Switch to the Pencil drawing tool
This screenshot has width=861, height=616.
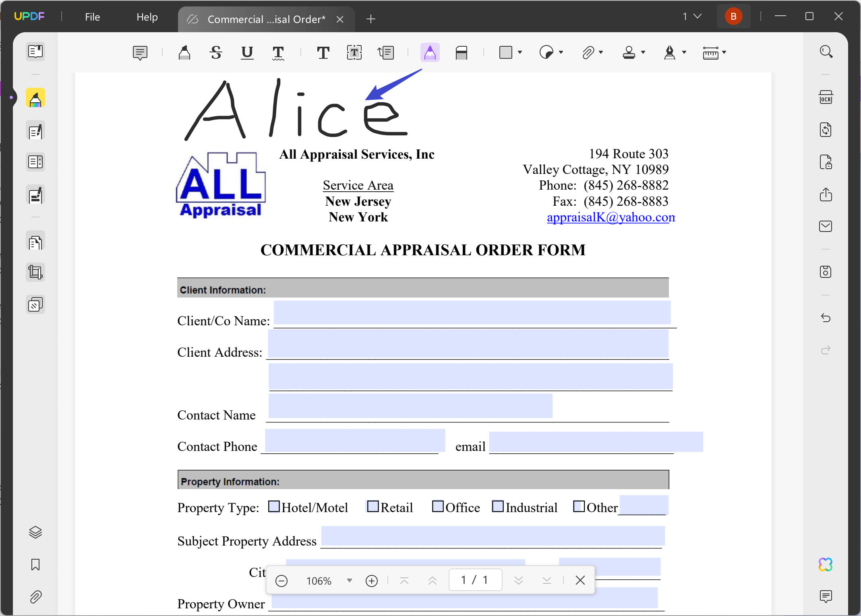(430, 52)
